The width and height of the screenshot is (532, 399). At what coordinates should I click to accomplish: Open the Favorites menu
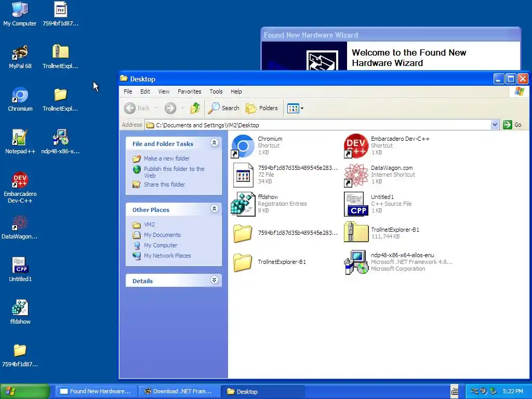[189, 91]
